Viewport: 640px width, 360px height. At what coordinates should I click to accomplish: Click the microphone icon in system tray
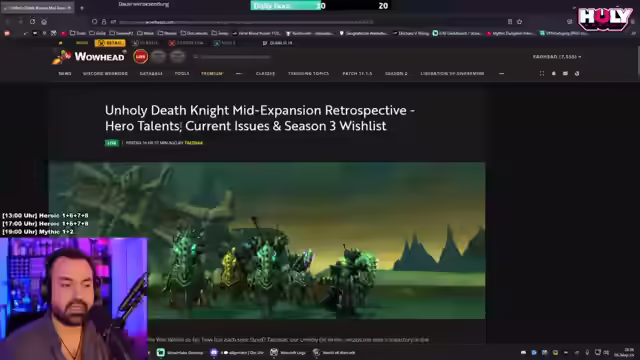pyautogui.click(x=587, y=352)
